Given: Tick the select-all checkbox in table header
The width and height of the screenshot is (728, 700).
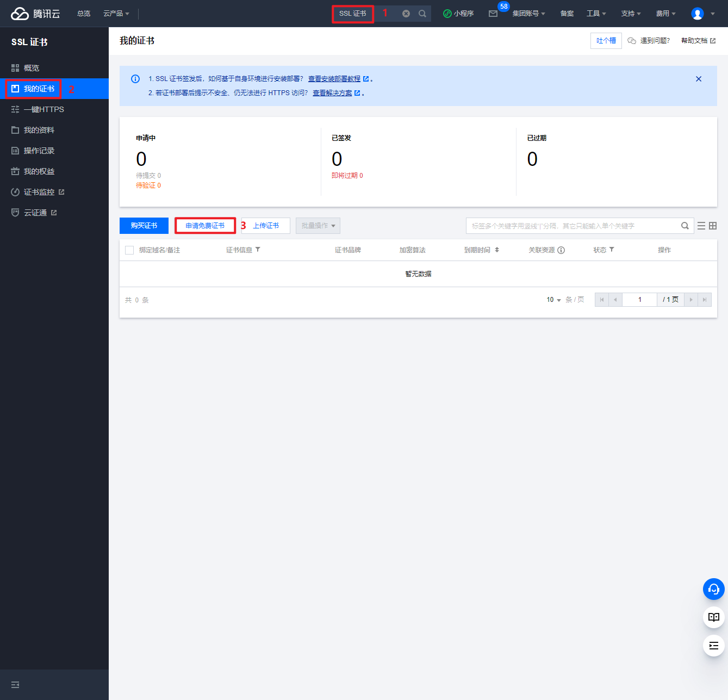Looking at the screenshot, I should [129, 250].
